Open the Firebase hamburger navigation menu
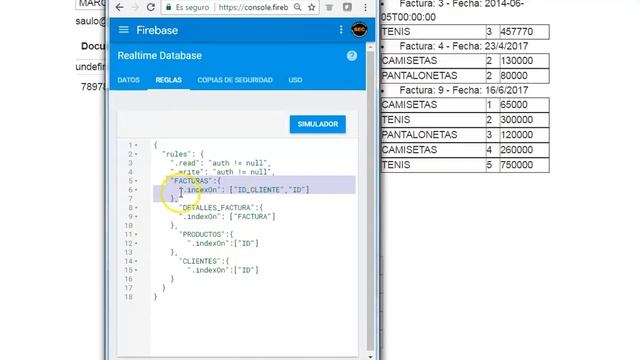Viewport: 640px width, 360px height. pos(123,30)
